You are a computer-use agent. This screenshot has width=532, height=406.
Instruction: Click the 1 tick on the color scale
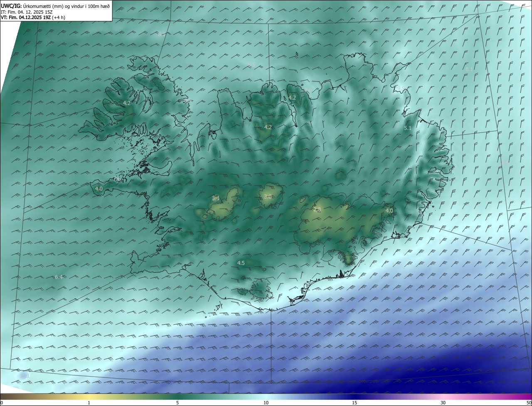pos(89,403)
